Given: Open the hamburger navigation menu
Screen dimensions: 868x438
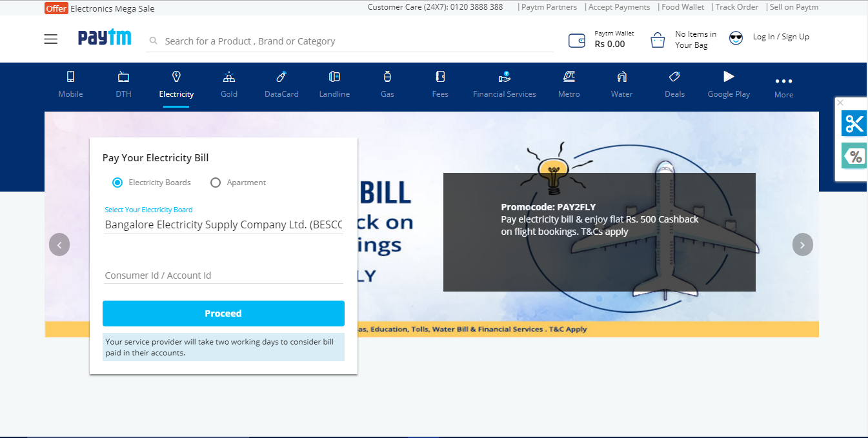Looking at the screenshot, I should pyautogui.click(x=50, y=39).
